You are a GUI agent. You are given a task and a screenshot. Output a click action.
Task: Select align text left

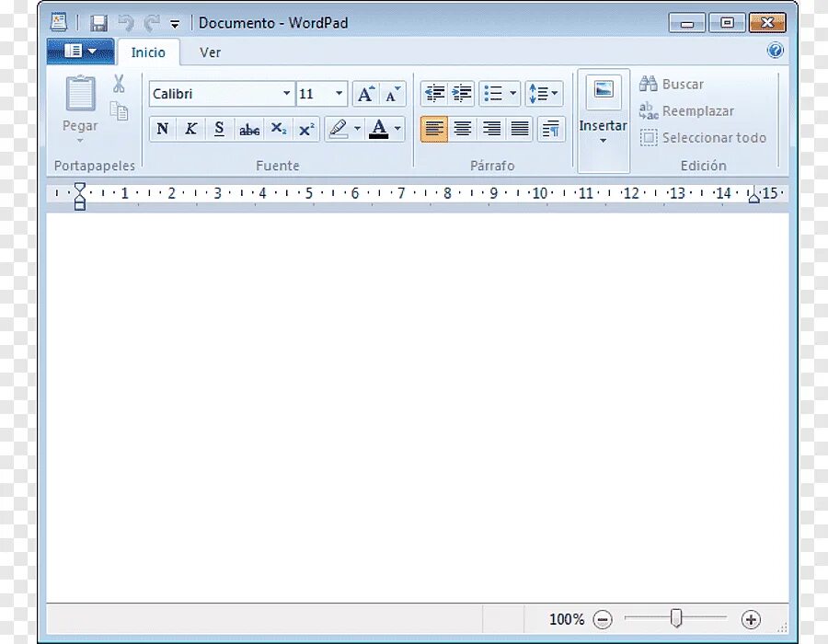(x=434, y=129)
